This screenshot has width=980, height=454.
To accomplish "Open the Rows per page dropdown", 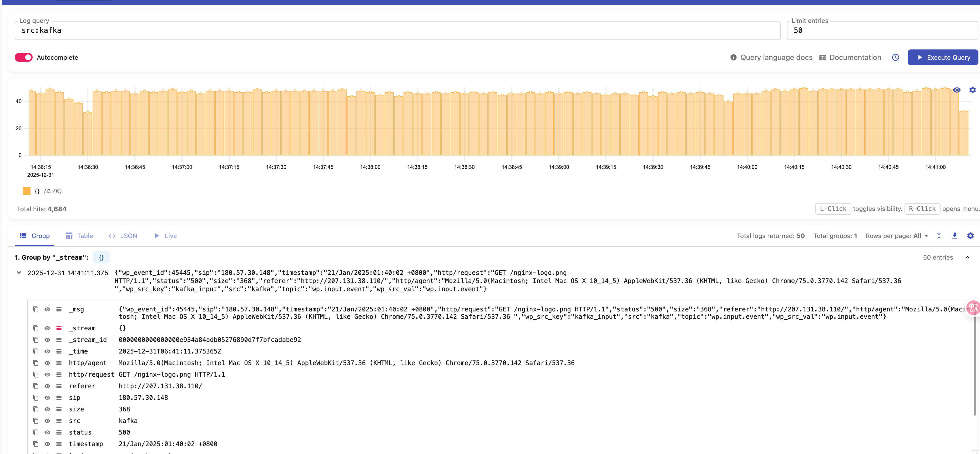I will pyautogui.click(x=921, y=236).
